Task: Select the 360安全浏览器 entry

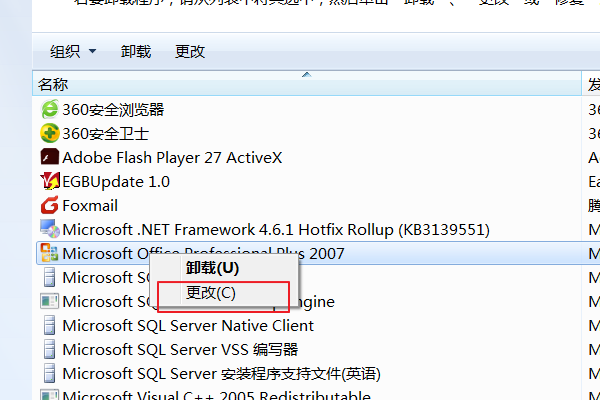Action: (113, 110)
